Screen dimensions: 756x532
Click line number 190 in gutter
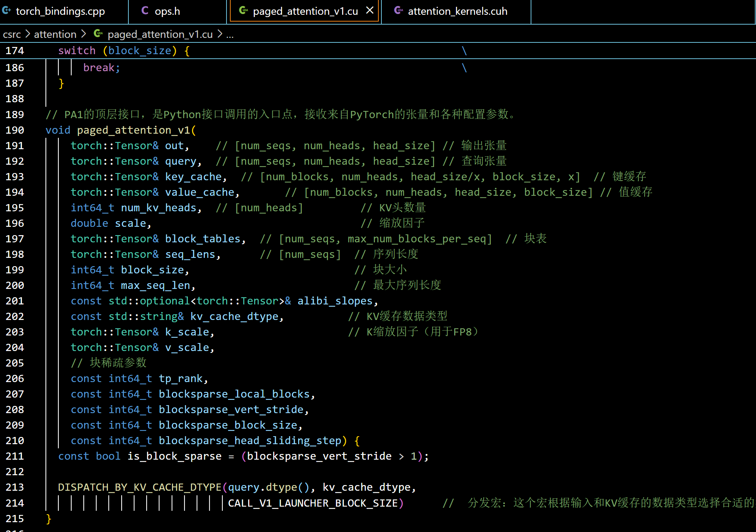pyautogui.click(x=15, y=130)
